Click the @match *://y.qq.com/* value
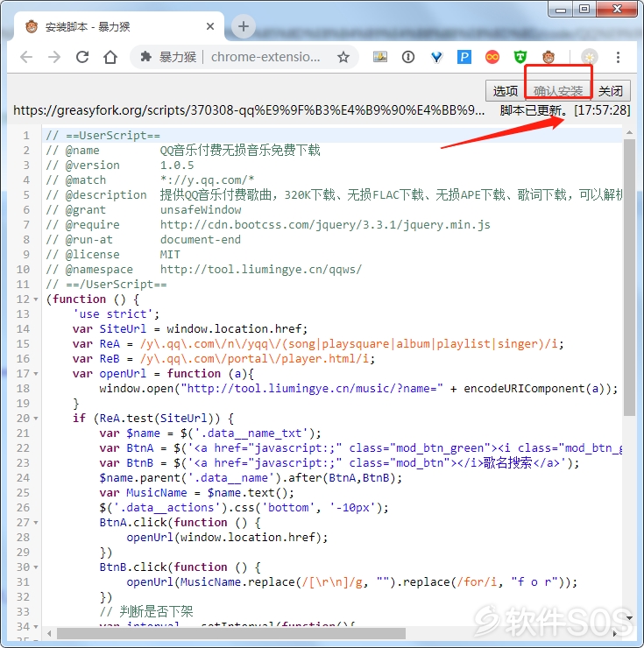Viewport: 644px width, 648px height. tap(207, 180)
